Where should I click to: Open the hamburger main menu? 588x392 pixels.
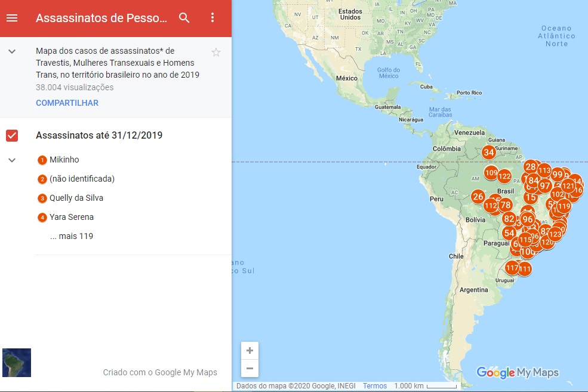pos(12,18)
